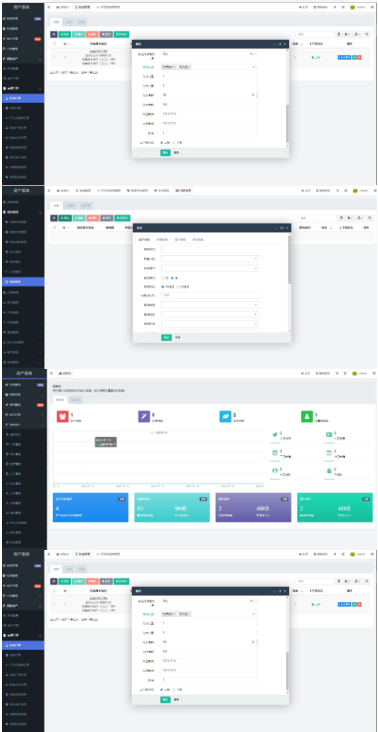Select first radio option in tabbed dialog's first radio row

point(163,278)
